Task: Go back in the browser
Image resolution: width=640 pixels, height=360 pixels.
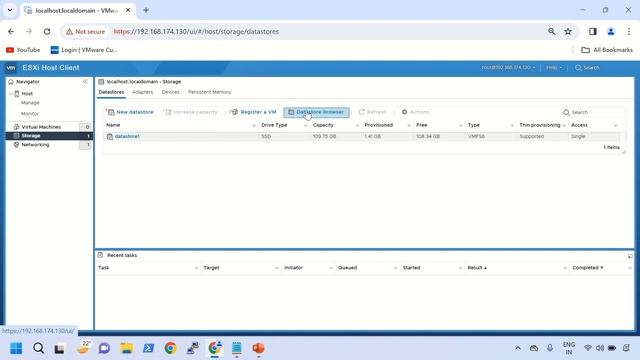Action: tap(11, 31)
